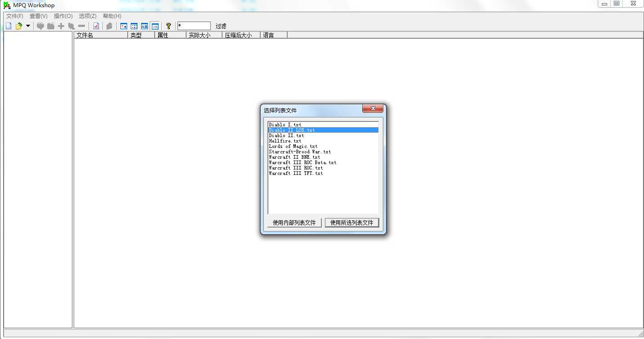This screenshot has height=339, width=644.
Task: Select Diablo II.txt list entry
Action: [x=323, y=135]
